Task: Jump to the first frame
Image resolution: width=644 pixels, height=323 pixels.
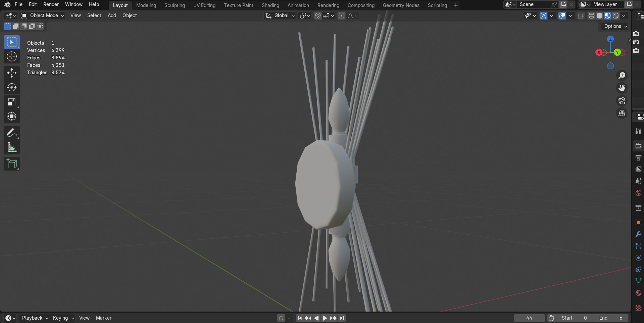Action: pos(300,318)
